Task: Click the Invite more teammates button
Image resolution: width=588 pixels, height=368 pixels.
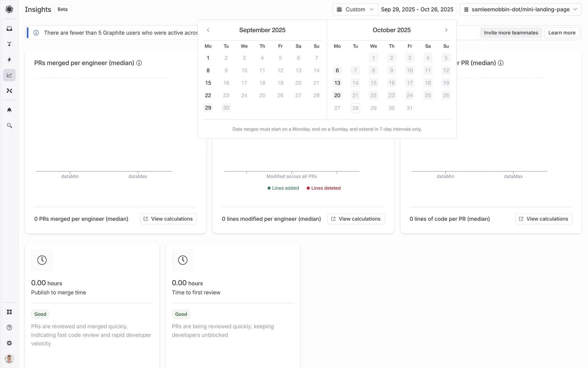Action: (x=511, y=33)
